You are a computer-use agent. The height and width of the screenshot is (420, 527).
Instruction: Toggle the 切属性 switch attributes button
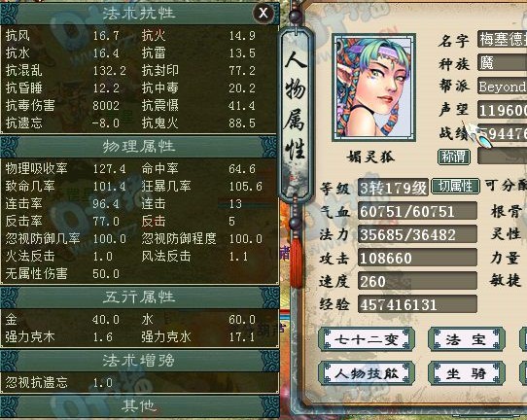(455, 186)
